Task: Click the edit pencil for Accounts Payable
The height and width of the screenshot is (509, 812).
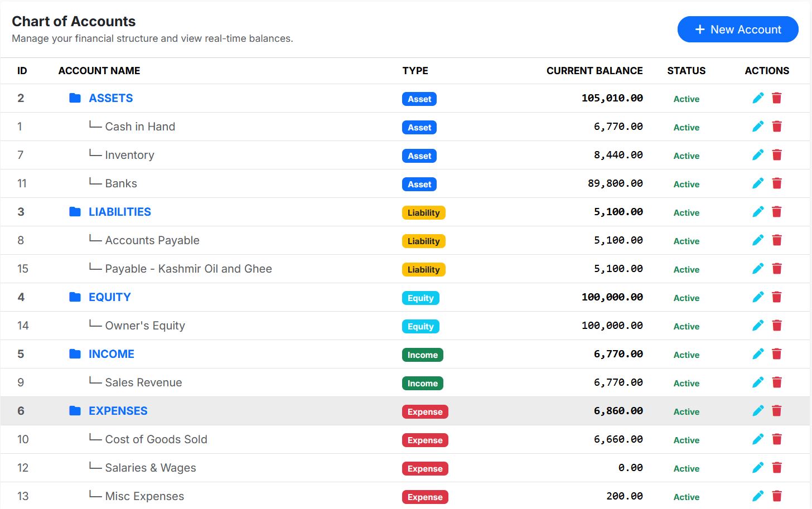Action: pos(758,240)
